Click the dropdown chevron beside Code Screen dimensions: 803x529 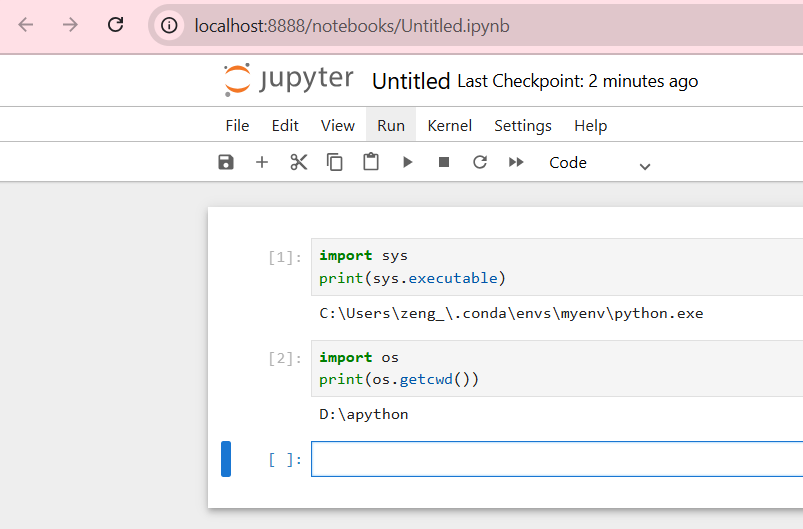[x=645, y=166]
